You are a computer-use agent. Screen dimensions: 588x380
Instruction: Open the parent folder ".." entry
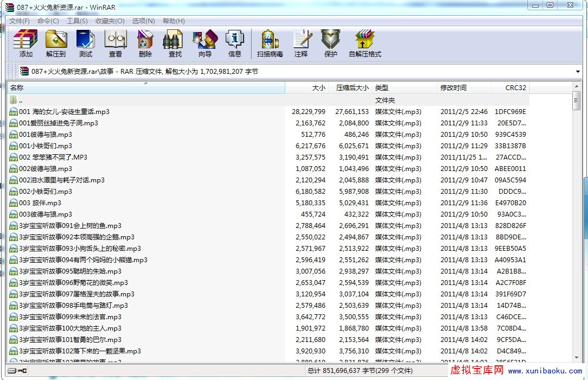21,100
